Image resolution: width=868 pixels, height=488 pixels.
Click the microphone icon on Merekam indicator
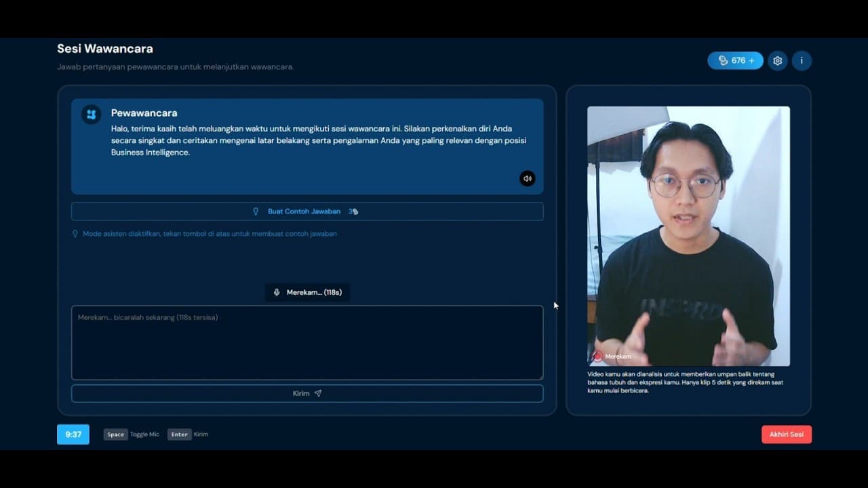click(x=276, y=292)
